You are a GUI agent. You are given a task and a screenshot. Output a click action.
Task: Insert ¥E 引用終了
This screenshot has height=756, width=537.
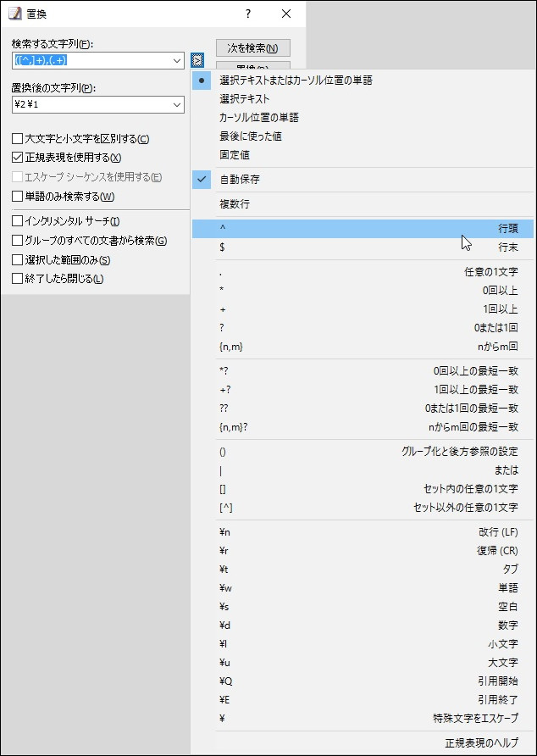(363, 700)
